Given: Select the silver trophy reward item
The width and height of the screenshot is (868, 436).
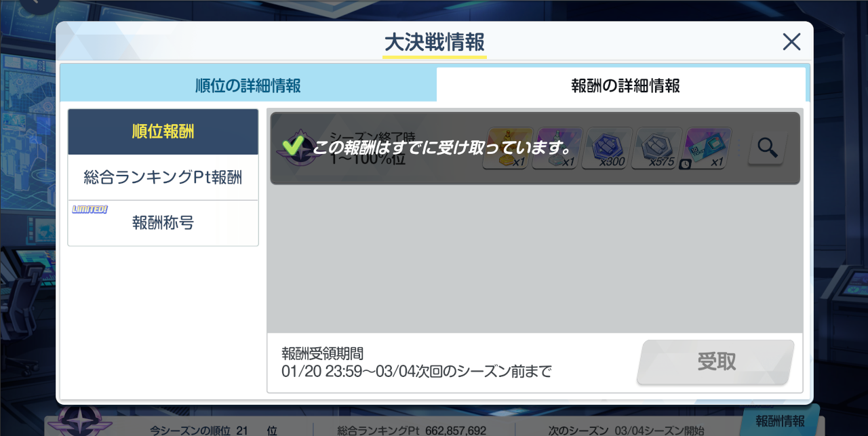Looking at the screenshot, I should pos(557,148).
